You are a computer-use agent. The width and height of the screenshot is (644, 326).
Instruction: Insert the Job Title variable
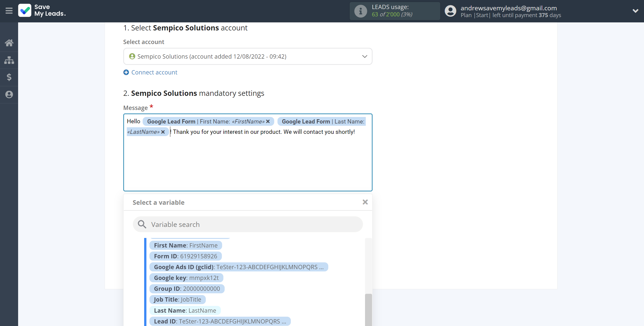click(177, 300)
